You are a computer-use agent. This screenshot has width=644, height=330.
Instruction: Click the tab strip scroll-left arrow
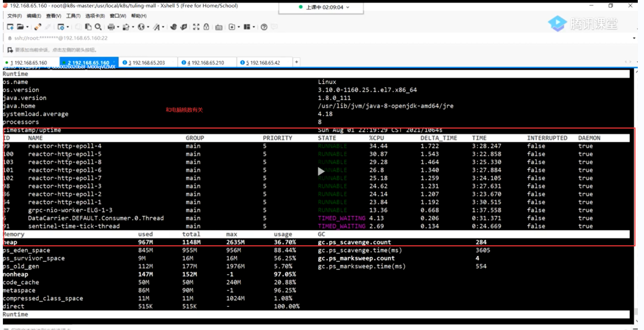[x=626, y=62]
